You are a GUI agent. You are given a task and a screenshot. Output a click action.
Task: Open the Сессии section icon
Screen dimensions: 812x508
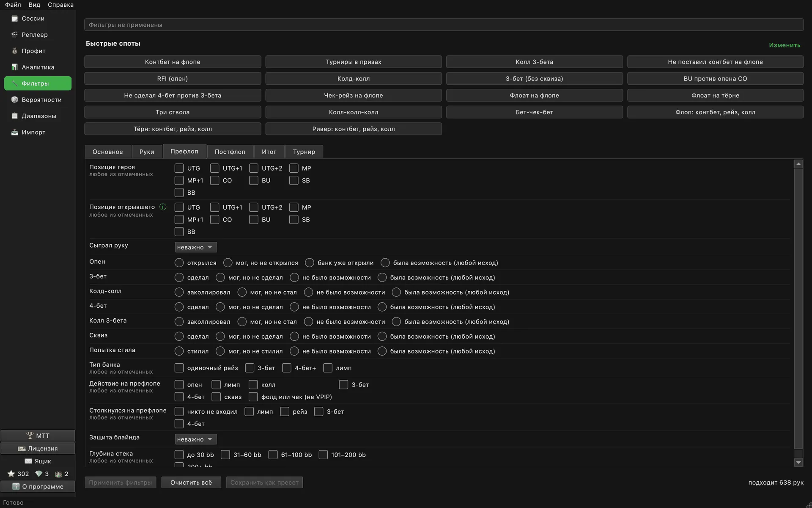pyautogui.click(x=14, y=19)
